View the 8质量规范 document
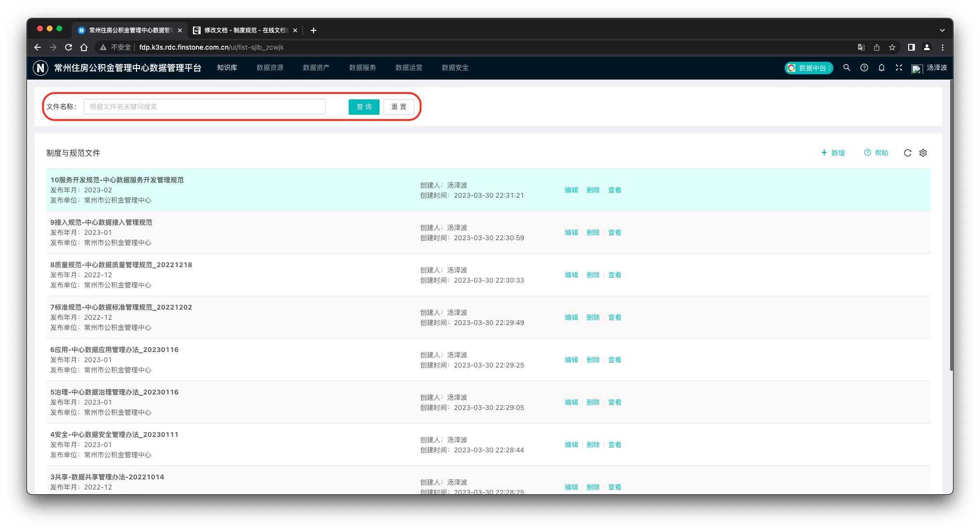Image resolution: width=980 pixels, height=530 pixels. click(x=615, y=275)
